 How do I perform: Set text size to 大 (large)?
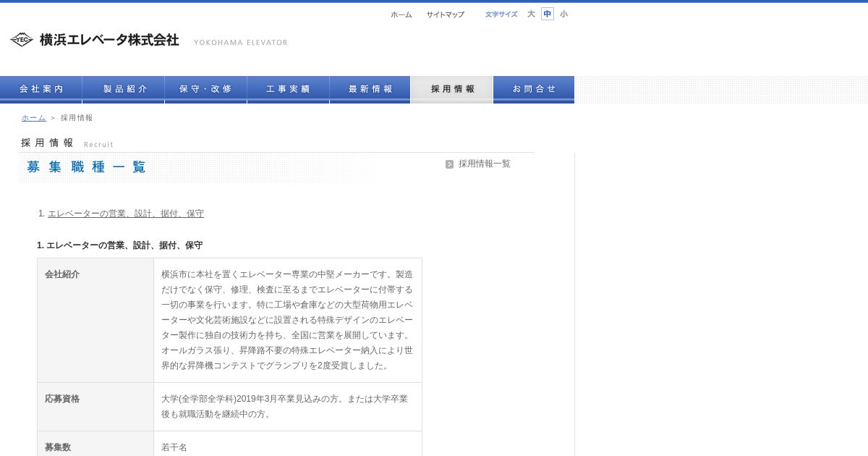coord(531,14)
